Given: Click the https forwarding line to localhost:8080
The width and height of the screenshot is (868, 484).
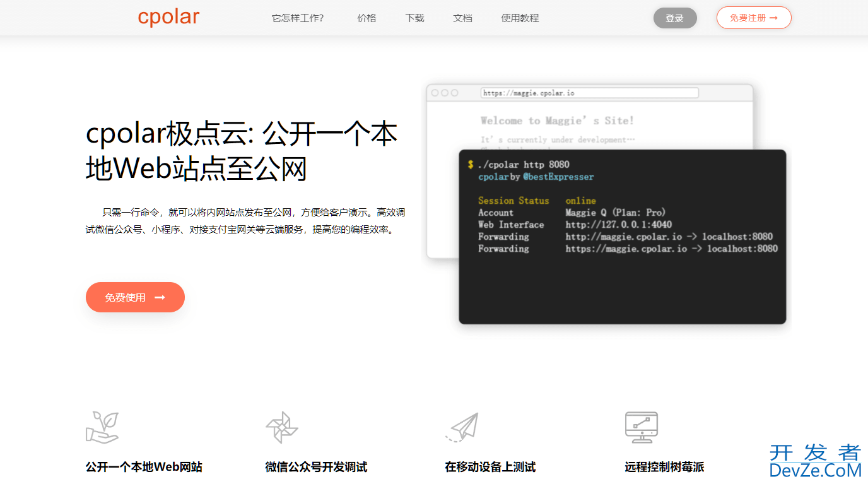Looking at the screenshot, I should click(628, 249).
